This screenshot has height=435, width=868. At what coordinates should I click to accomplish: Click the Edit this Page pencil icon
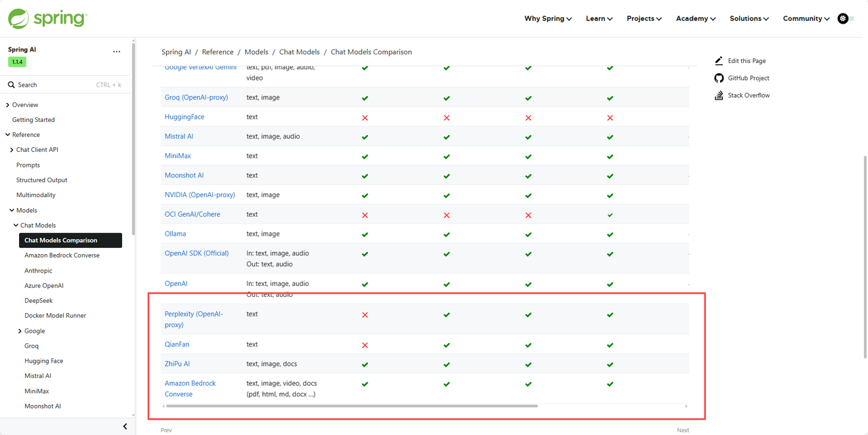pyautogui.click(x=719, y=61)
